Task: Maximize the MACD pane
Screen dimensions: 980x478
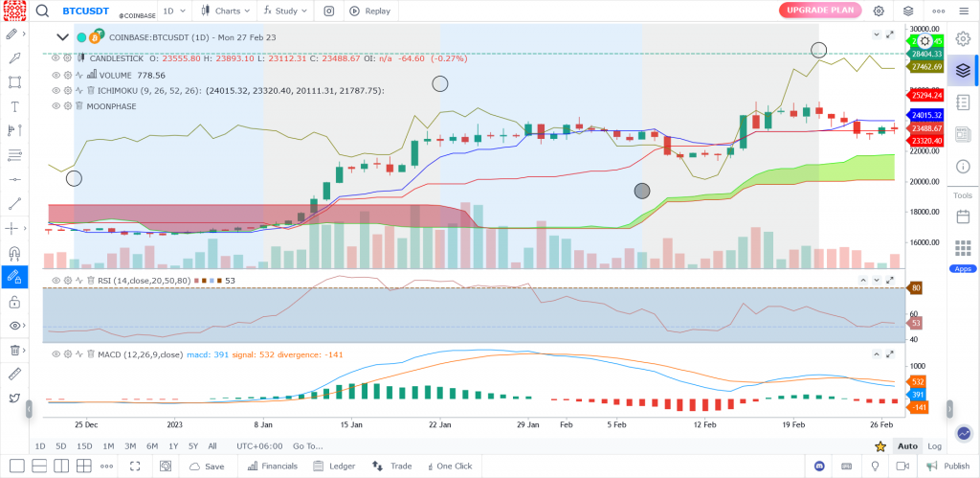Action: [x=891, y=354]
